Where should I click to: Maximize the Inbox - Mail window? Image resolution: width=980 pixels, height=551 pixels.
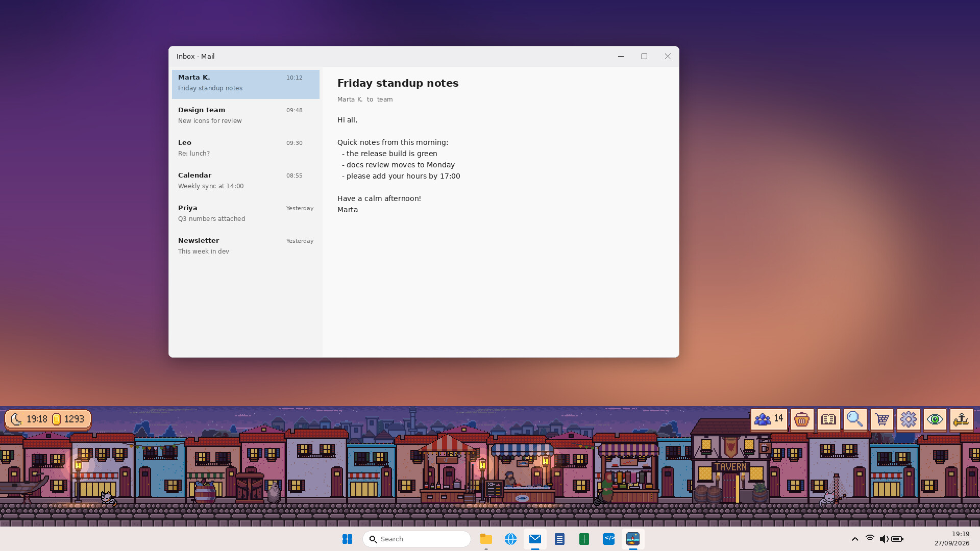(644, 57)
